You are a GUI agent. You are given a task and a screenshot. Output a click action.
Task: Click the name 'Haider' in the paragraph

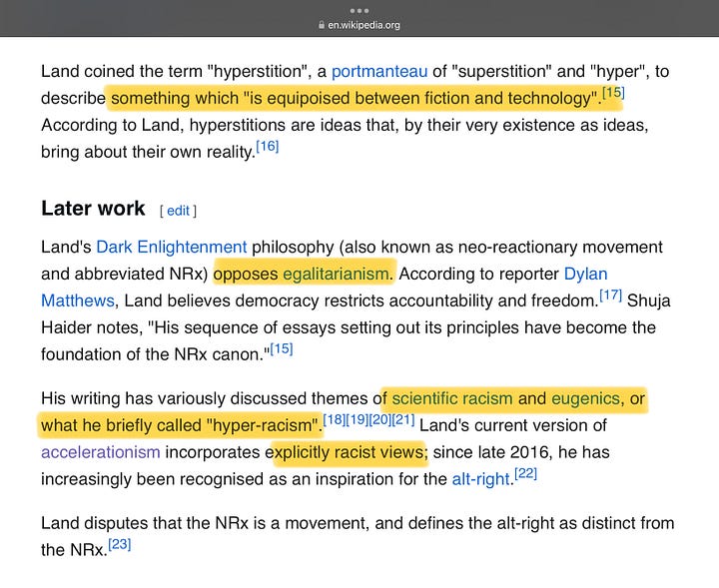click(69, 327)
